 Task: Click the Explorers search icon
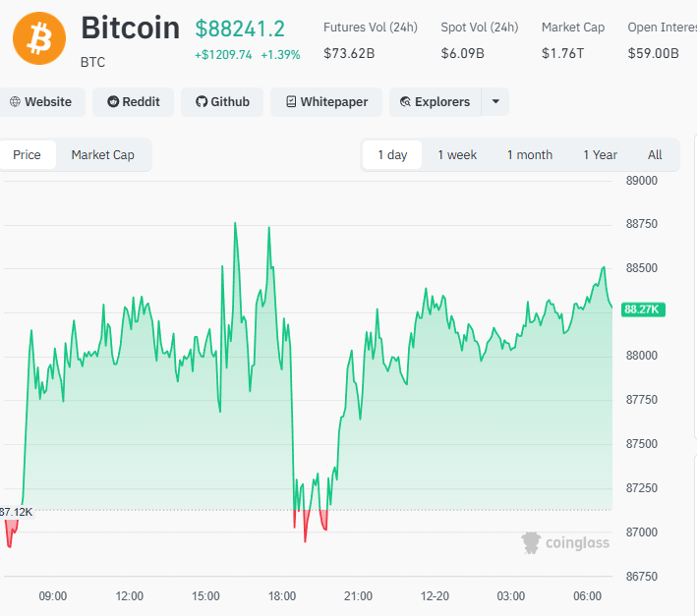(405, 102)
